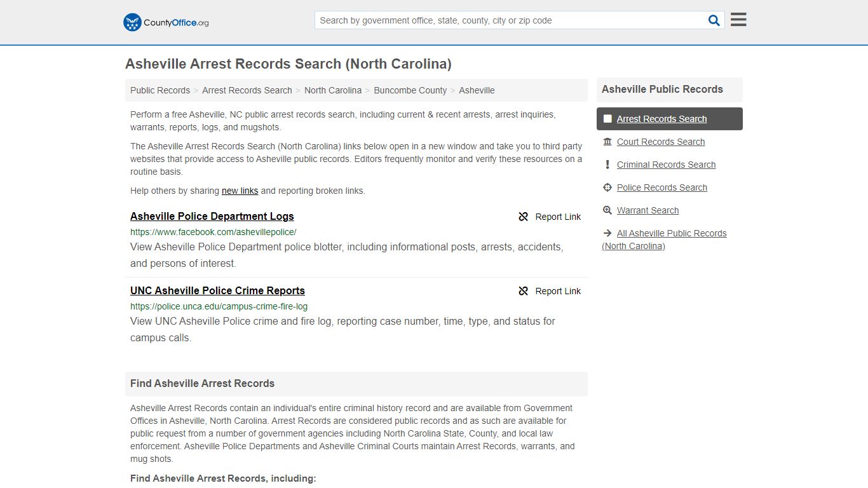
Task: Open UNC Asheville Police Crime Reports link
Action: click(217, 290)
